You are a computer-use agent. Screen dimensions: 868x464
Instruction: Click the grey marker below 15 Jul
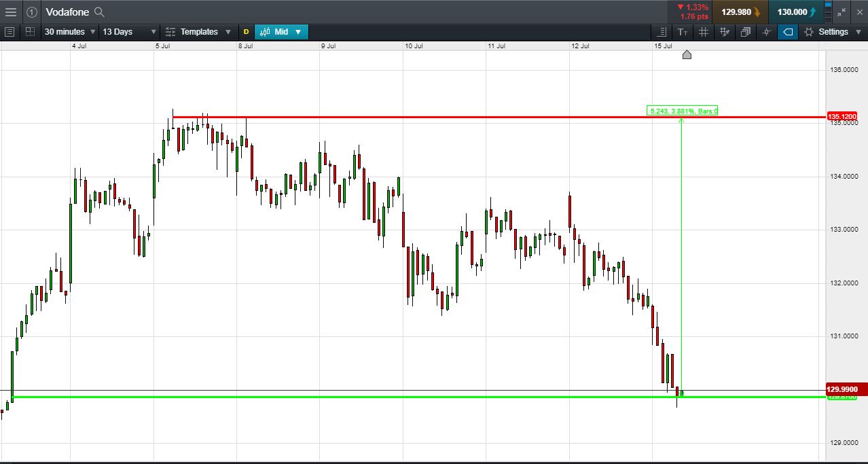[x=687, y=55]
